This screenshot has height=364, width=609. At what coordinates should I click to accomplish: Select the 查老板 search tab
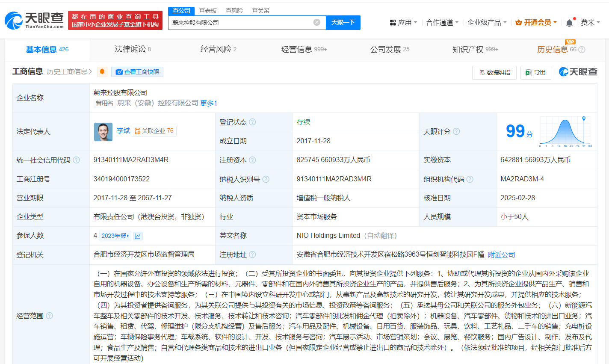point(208,11)
